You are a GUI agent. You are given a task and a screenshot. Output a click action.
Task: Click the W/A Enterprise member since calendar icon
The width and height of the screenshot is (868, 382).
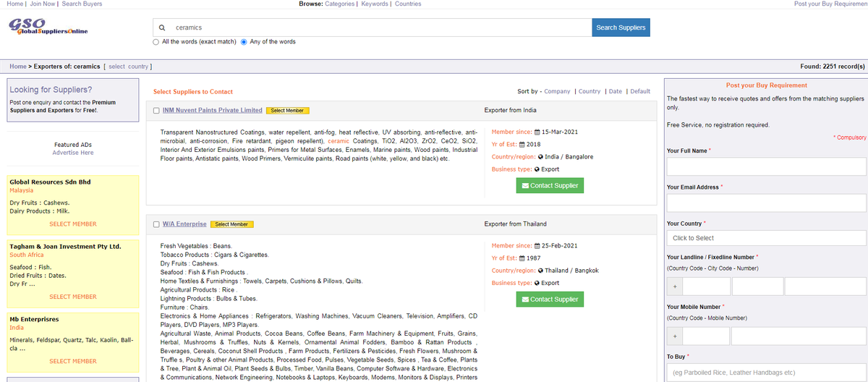coord(537,246)
